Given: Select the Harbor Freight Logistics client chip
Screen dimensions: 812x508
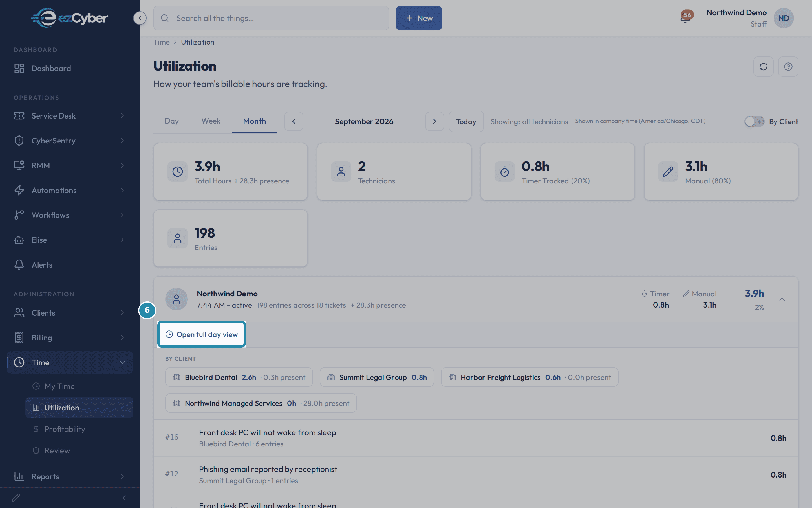Looking at the screenshot, I should pyautogui.click(x=529, y=377).
